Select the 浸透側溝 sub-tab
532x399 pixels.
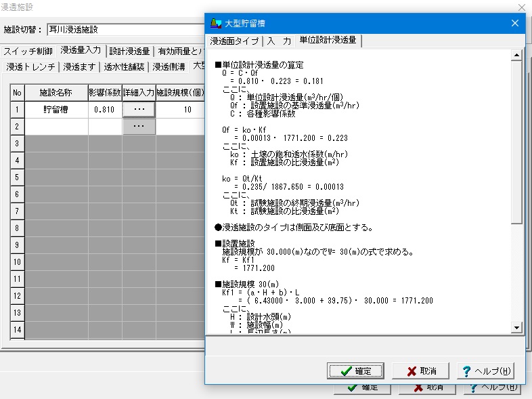[169, 67]
